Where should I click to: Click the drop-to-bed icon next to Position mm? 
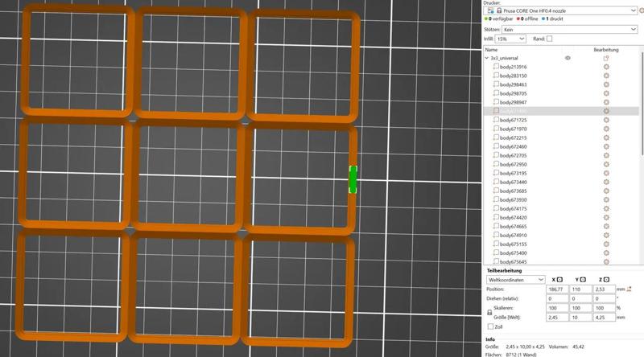(x=630, y=289)
